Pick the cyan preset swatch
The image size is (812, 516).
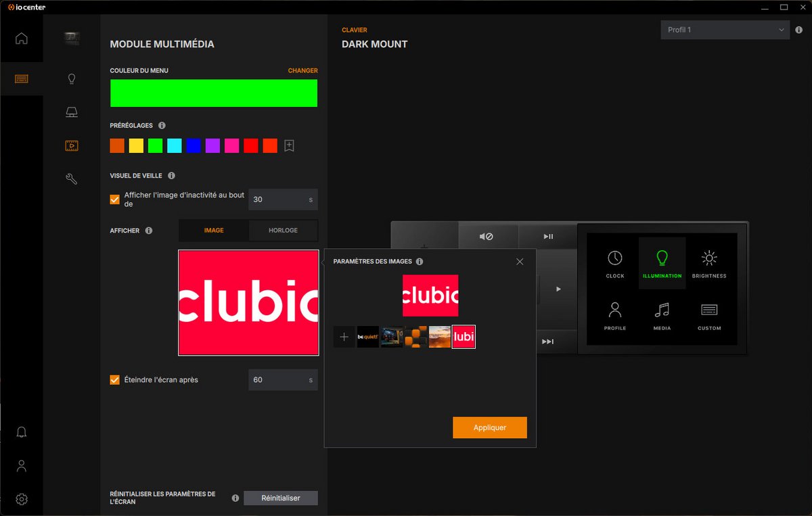[x=175, y=145]
